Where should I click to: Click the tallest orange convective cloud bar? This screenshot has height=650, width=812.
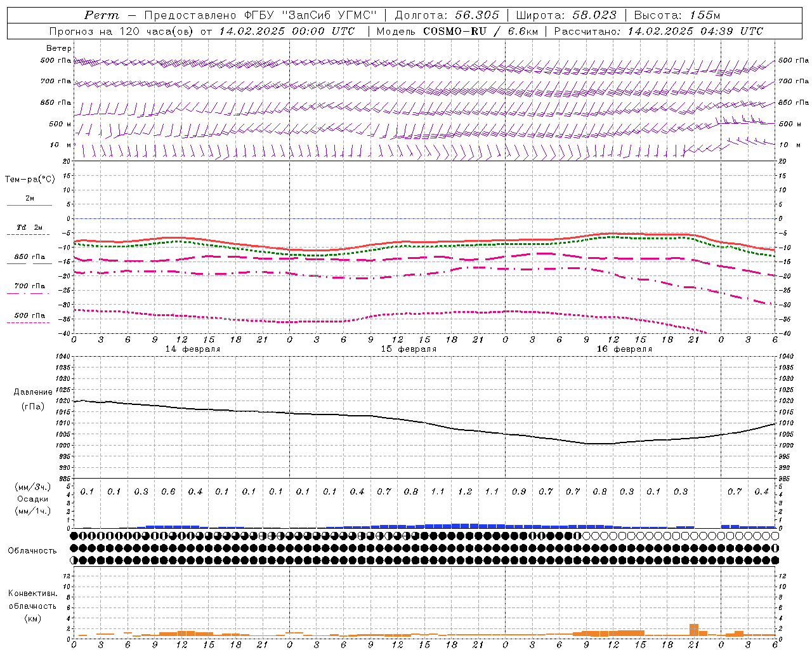694,630
